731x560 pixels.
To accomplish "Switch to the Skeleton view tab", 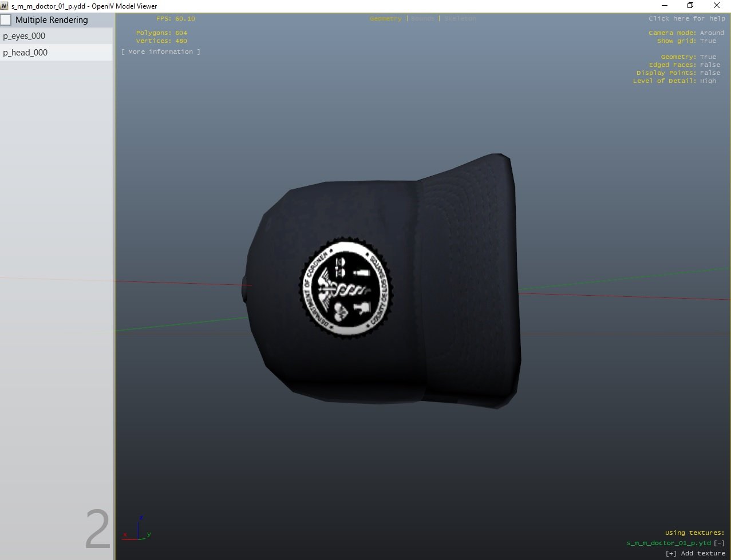I will coord(460,19).
